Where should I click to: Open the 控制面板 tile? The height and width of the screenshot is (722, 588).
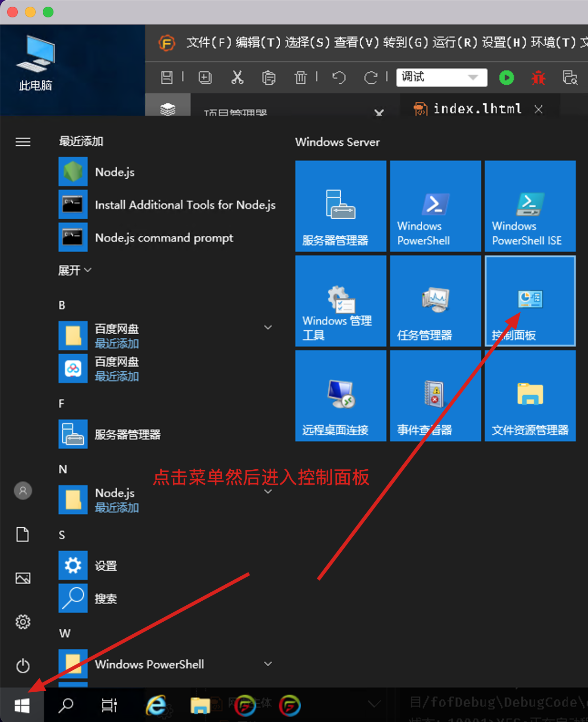click(x=530, y=301)
